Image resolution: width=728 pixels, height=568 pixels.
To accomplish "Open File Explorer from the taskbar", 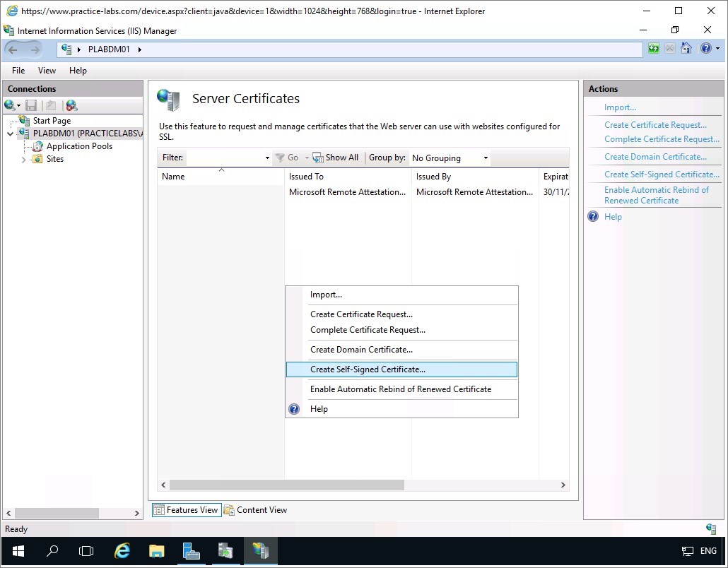I will coord(156,551).
